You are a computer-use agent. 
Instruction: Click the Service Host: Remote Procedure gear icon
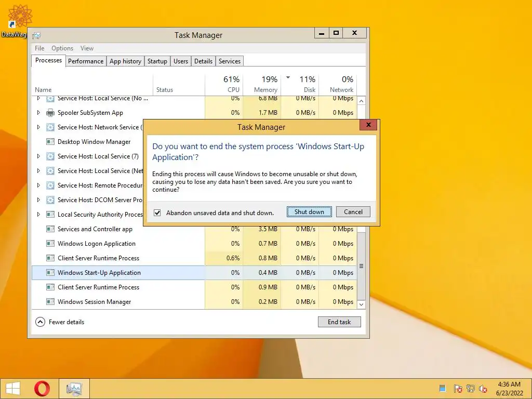pyautogui.click(x=50, y=185)
